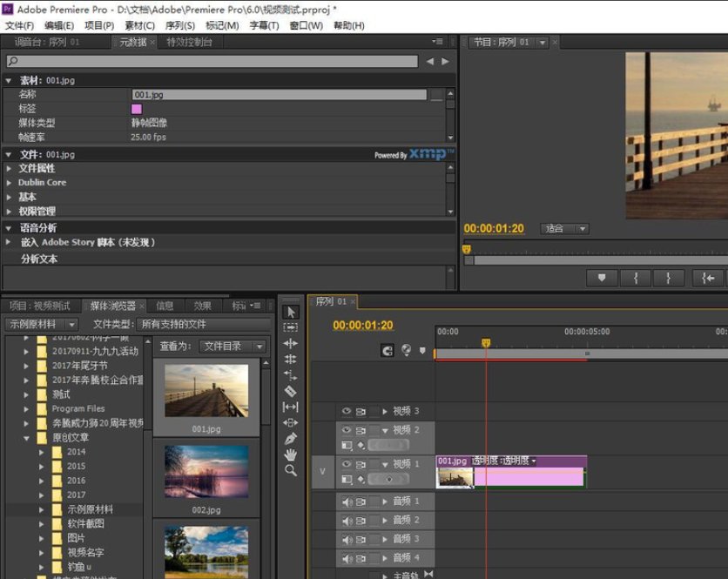Select the Razor tool
The image size is (728, 579).
(291, 391)
